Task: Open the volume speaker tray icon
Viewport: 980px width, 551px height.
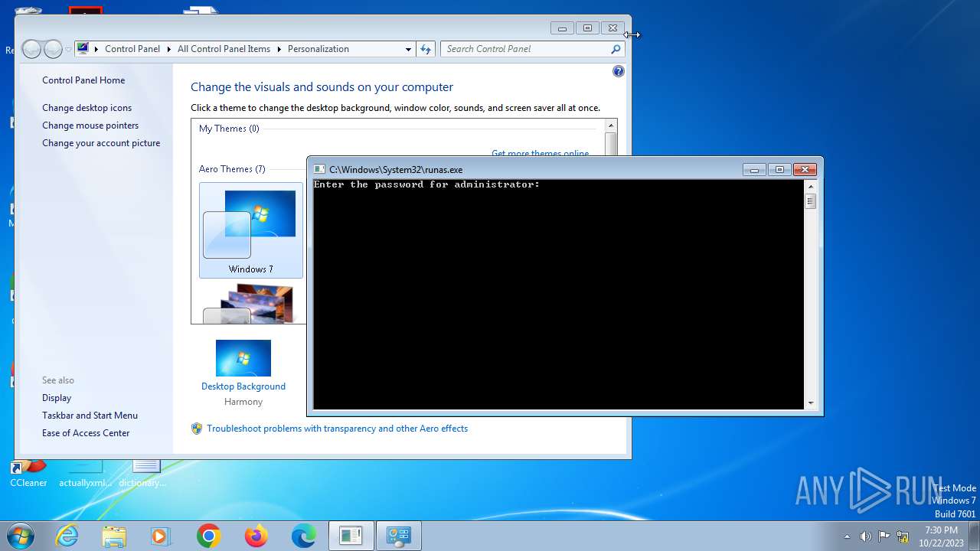Action: click(865, 536)
